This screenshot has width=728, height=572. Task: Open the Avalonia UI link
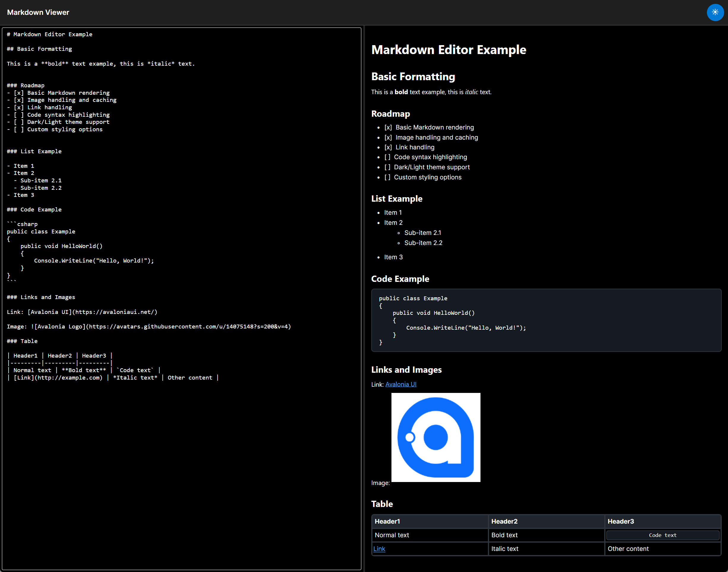(401, 384)
